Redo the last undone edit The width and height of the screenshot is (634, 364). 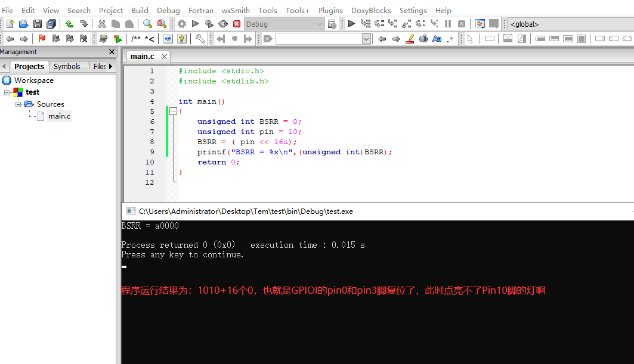83,24
